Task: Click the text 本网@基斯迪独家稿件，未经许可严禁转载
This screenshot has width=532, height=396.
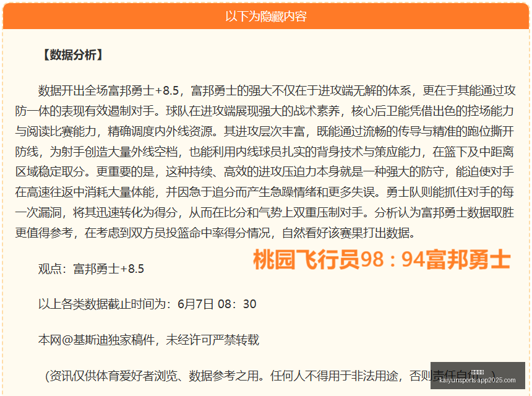Action: [x=148, y=340]
